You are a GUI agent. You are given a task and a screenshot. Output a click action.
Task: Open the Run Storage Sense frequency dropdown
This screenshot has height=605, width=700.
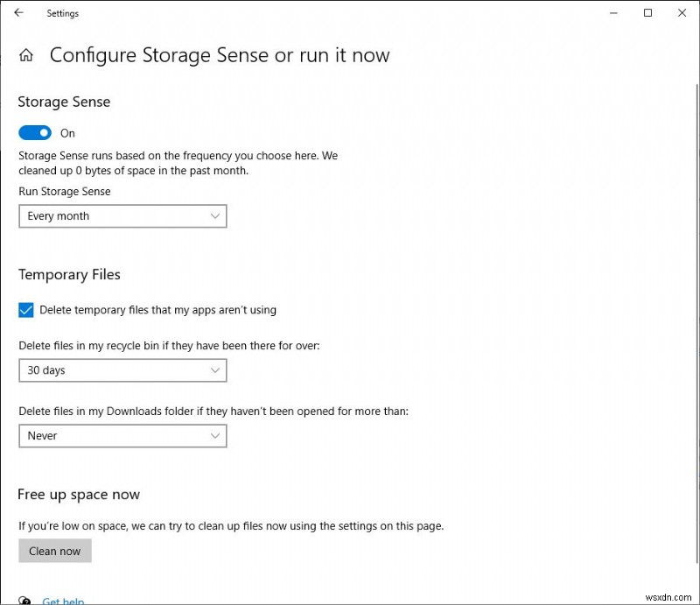(x=122, y=215)
